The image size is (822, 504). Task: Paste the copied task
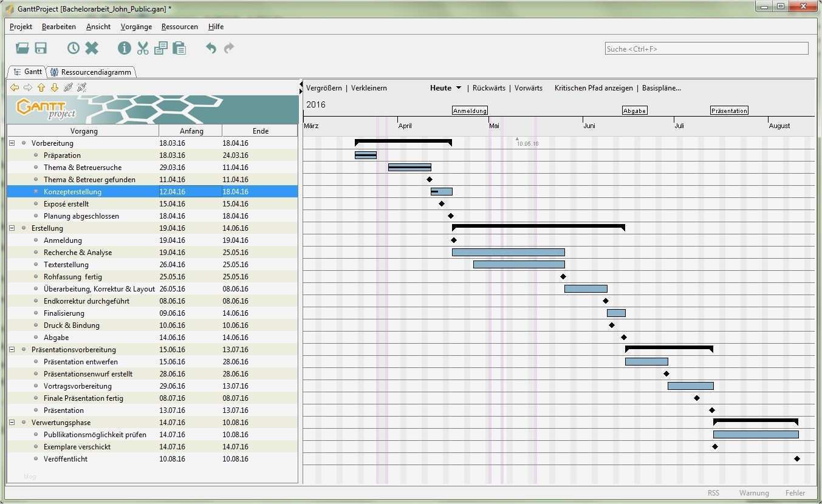179,48
